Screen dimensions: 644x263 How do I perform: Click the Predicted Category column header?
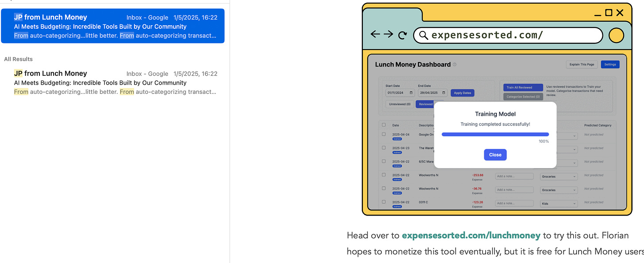[x=598, y=125]
